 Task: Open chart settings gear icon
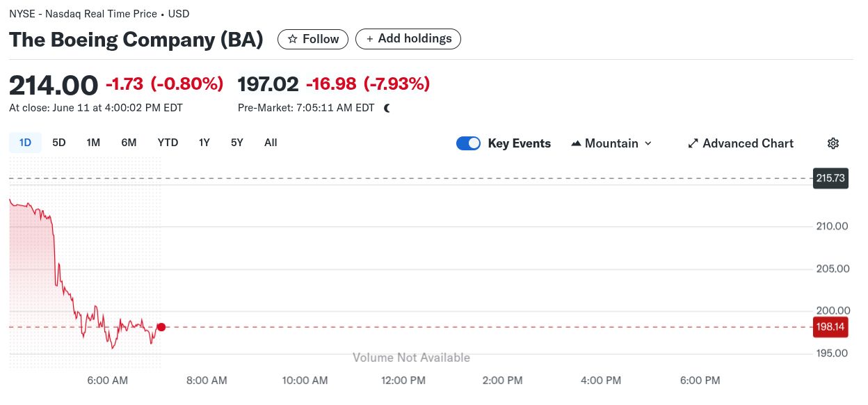tap(833, 143)
